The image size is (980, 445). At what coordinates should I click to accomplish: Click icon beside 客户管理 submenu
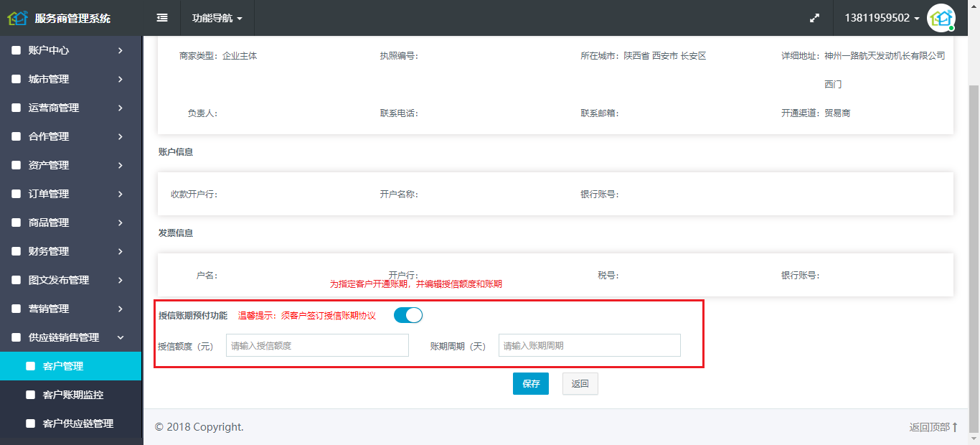coord(30,366)
